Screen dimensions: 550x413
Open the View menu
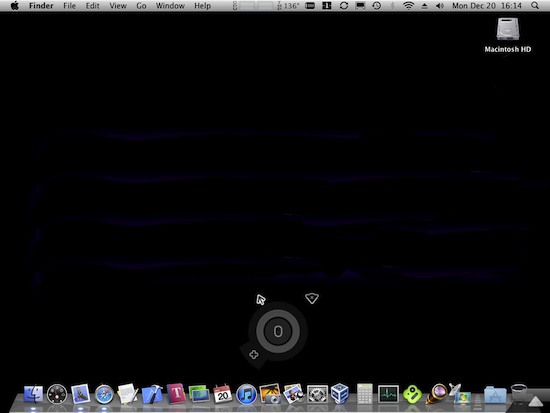[x=118, y=6]
